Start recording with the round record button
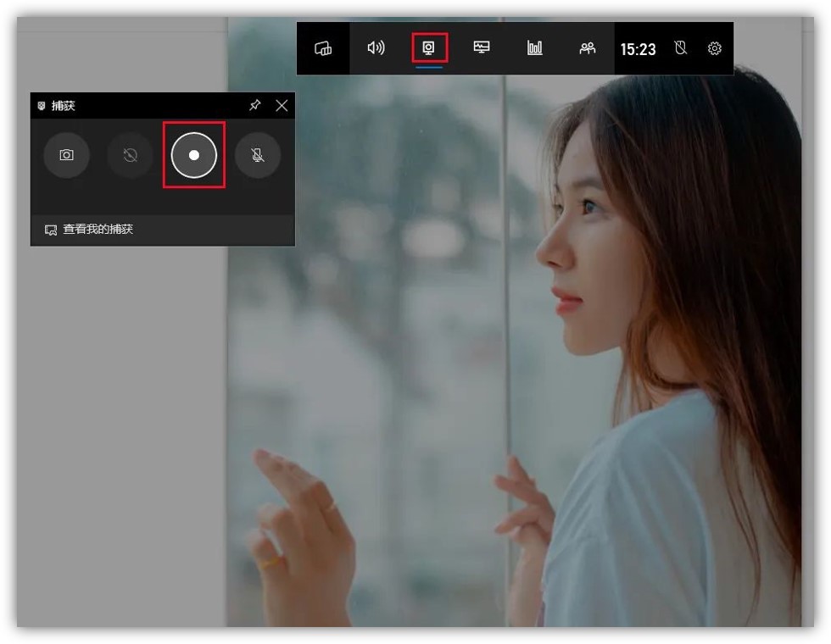Image resolution: width=831 pixels, height=644 pixels. pos(193,155)
